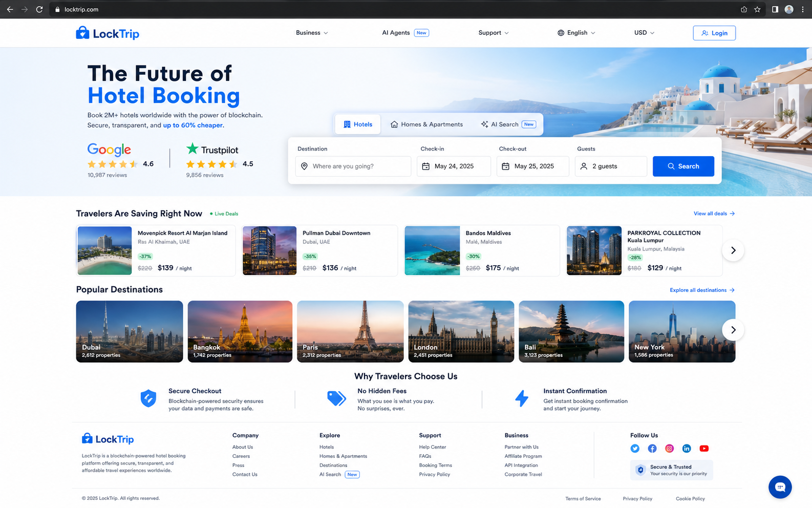Viewport: 812px width, 508px height.
Task: Open the Paris destination thumbnail
Action: (x=350, y=331)
